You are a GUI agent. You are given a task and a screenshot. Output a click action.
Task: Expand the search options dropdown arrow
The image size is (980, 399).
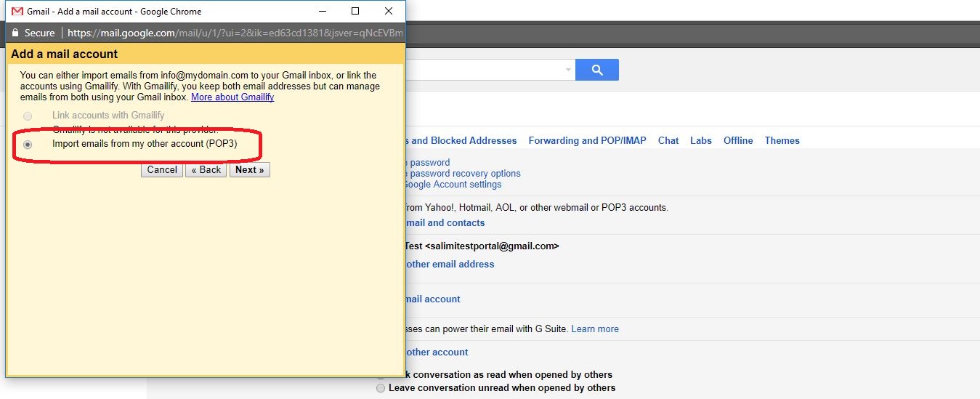click(568, 70)
